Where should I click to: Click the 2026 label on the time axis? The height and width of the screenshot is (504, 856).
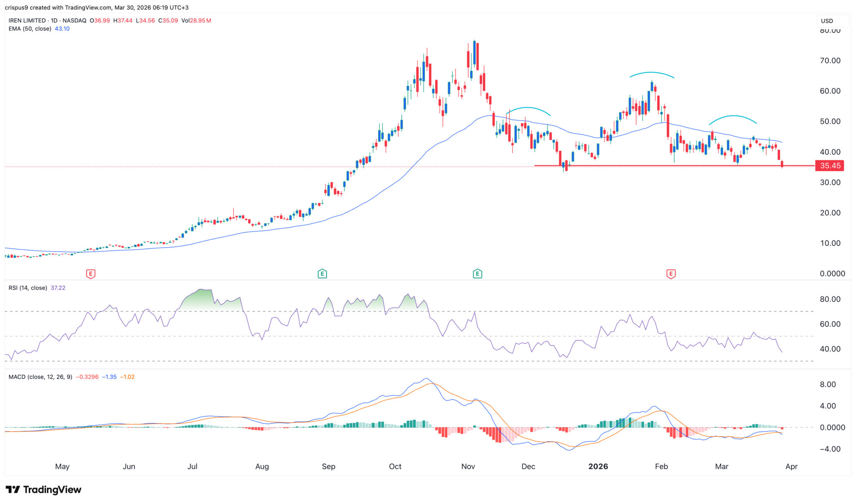[x=598, y=466]
